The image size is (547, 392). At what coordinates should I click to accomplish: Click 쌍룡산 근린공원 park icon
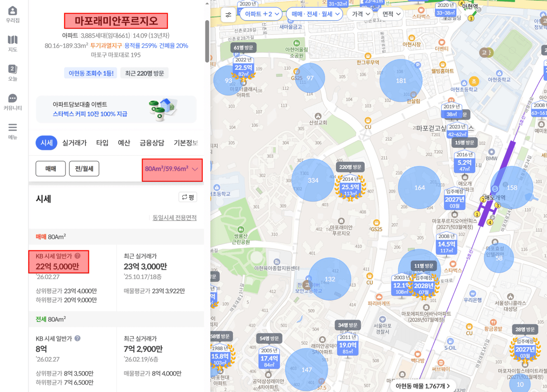241,230
